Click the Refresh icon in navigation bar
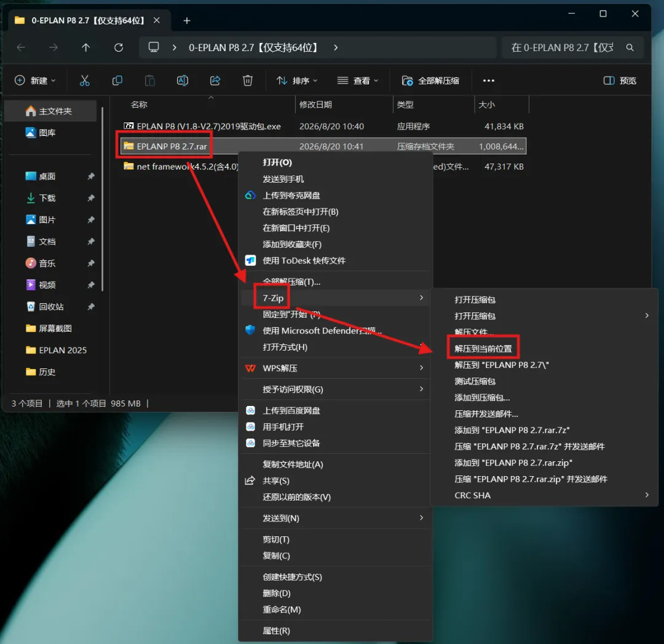The width and height of the screenshot is (664, 644). (x=119, y=47)
